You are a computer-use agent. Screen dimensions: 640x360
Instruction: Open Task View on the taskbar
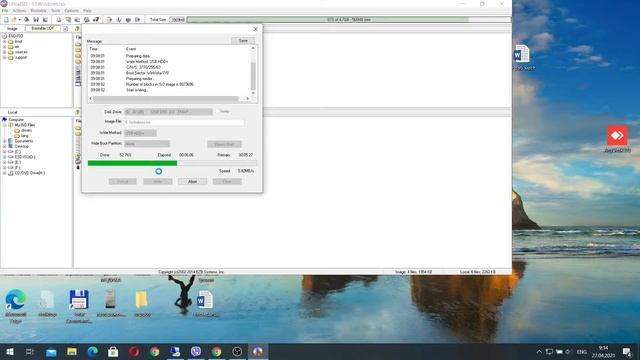[x=30, y=351]
